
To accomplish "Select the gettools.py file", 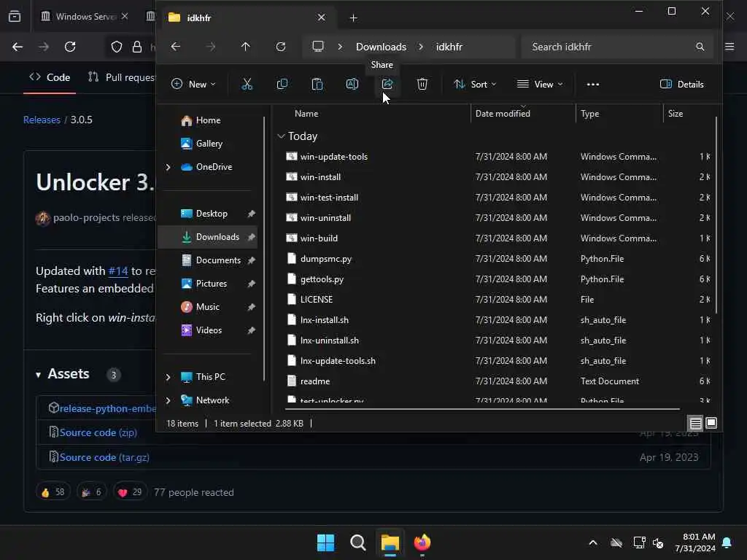I will point(322,279).
